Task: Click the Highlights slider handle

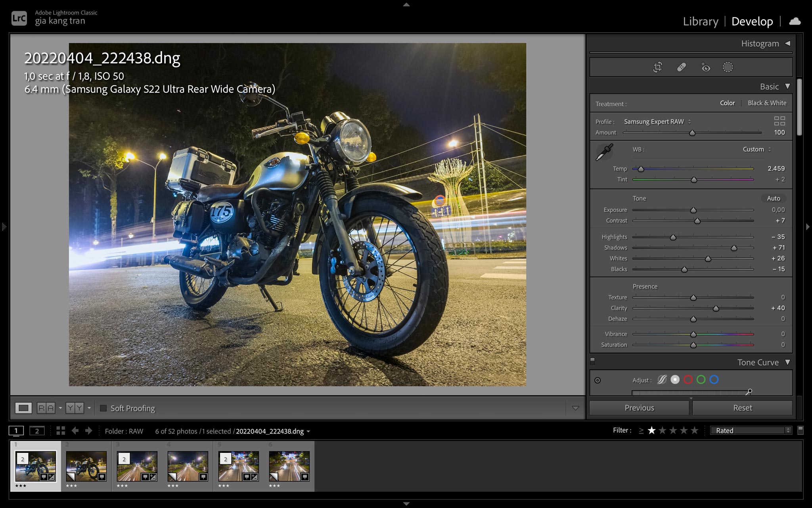Action: (673, 237)
